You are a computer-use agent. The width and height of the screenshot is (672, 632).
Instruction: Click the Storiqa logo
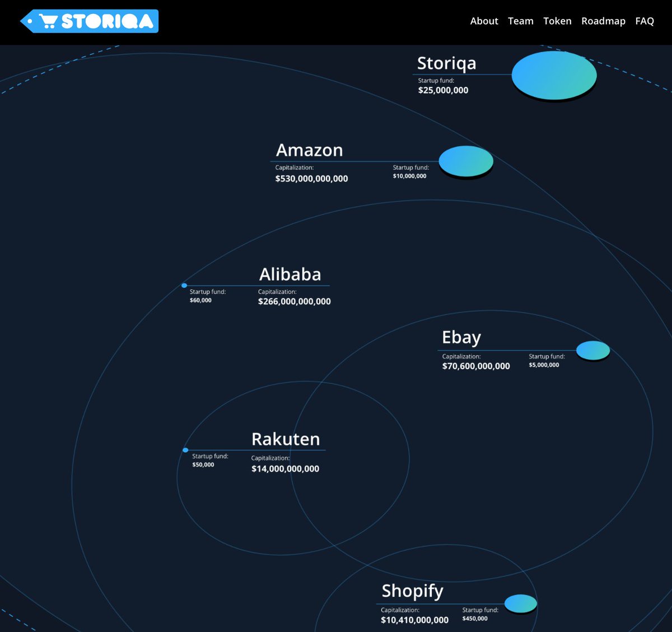90,21
